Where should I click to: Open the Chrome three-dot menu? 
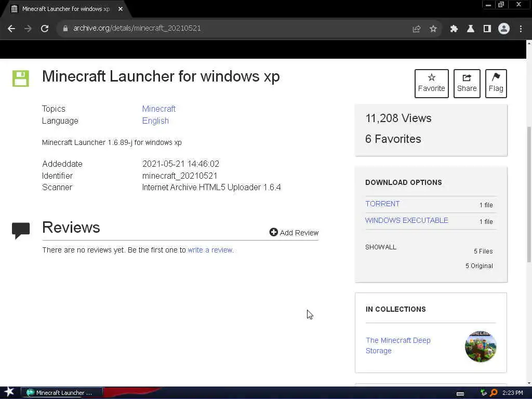point(521,29)
